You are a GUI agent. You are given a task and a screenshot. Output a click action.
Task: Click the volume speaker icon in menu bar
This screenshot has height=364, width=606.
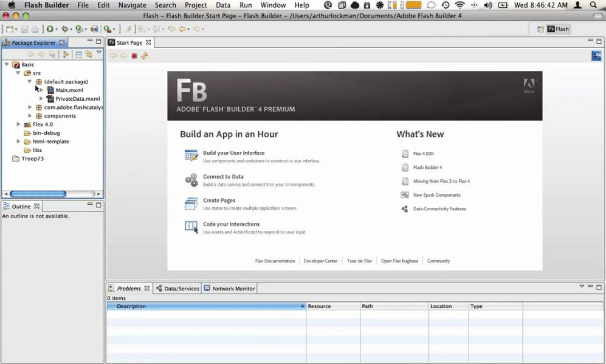pos(488,5)
